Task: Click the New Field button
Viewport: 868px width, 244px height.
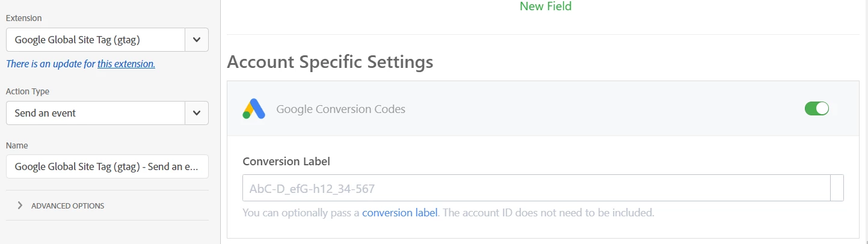Action: (546, 7)
